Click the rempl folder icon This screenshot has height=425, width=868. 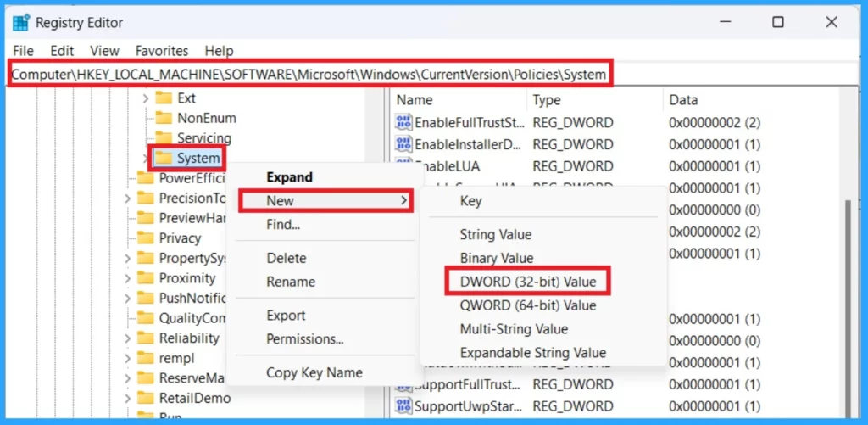coord(145,358)
